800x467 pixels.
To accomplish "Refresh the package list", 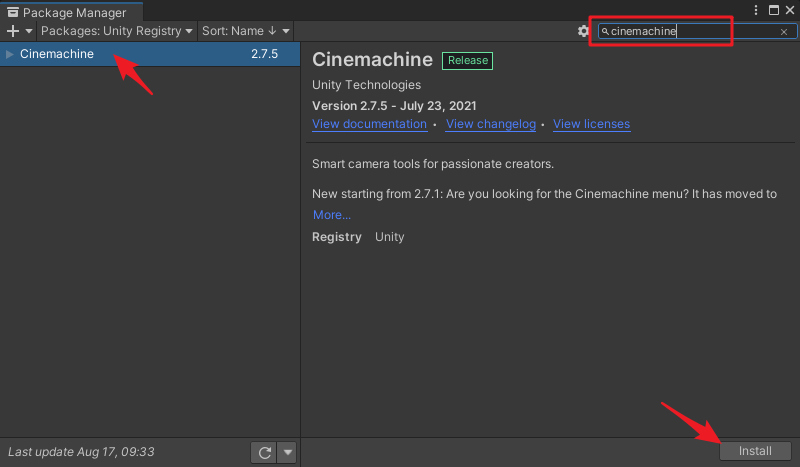I will tap(264, 452).
